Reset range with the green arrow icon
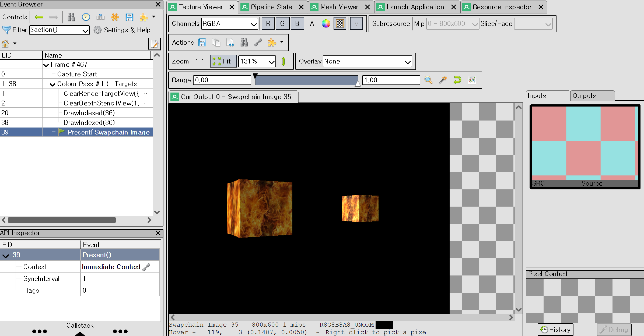Image resolution: width=644 pixels, height=336 pixels. point(457,80)
